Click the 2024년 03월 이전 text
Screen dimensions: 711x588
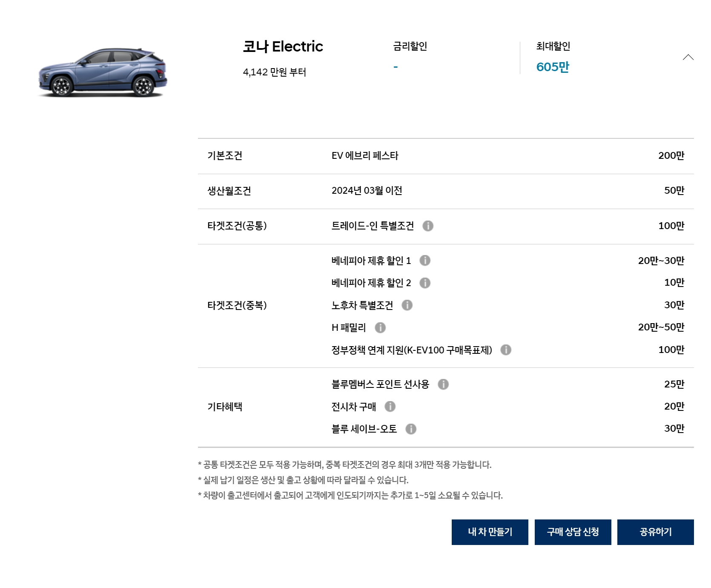(367, 191)
